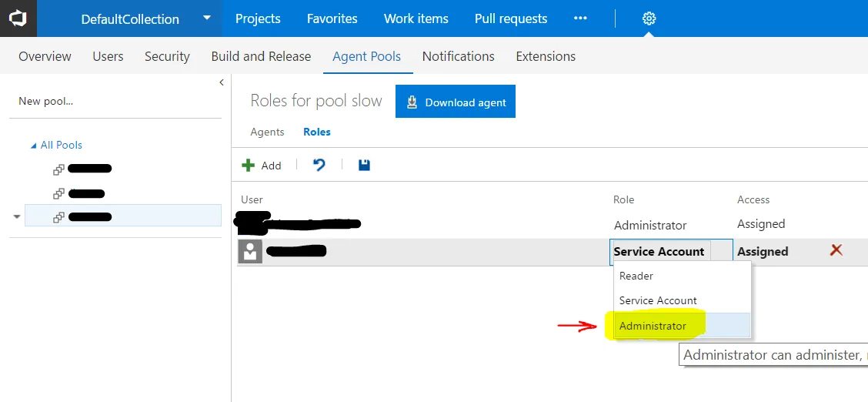868x402 pixels.
Task: Click the save changes disk icon
Action: coord(365,165)
